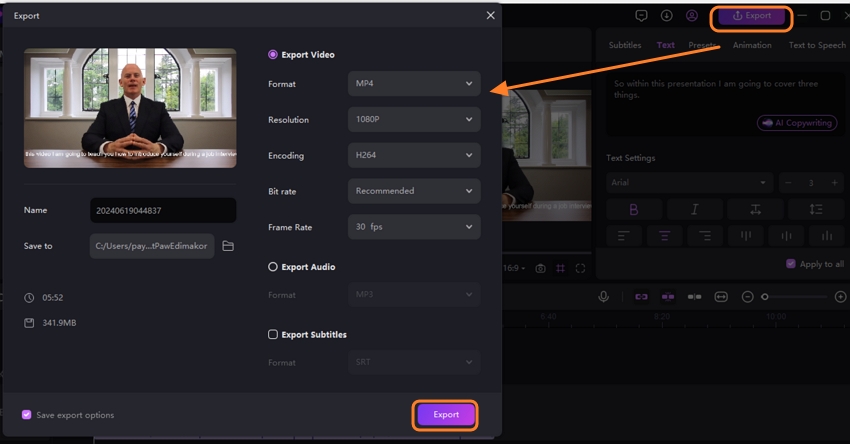
Task: Click the video preview thumbnail in Export dialog
Action: 130,108
